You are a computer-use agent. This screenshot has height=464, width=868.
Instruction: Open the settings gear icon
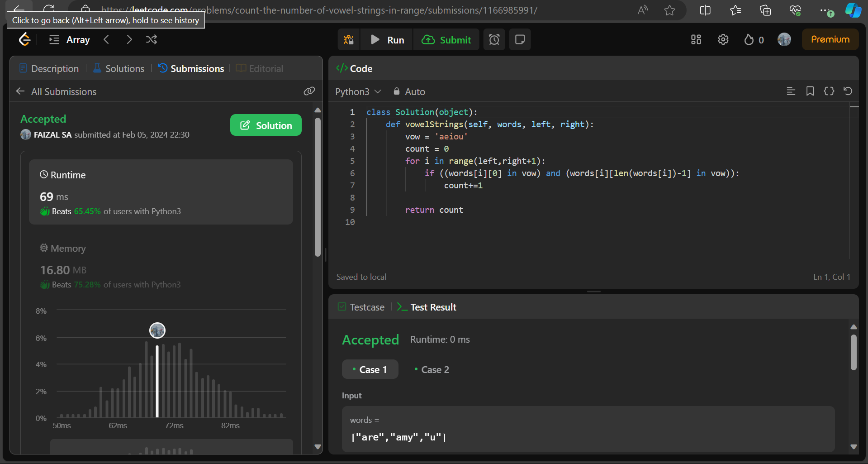tap(723, 40)
